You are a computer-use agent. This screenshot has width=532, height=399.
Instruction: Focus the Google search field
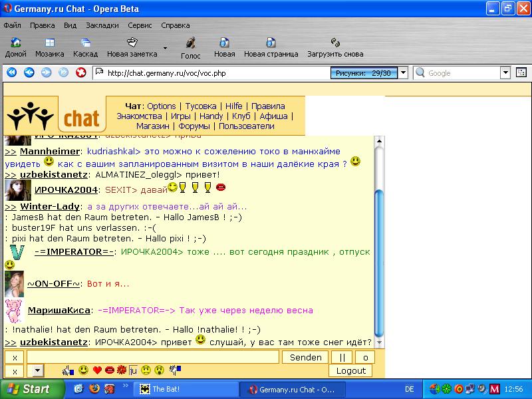[457, 73]
